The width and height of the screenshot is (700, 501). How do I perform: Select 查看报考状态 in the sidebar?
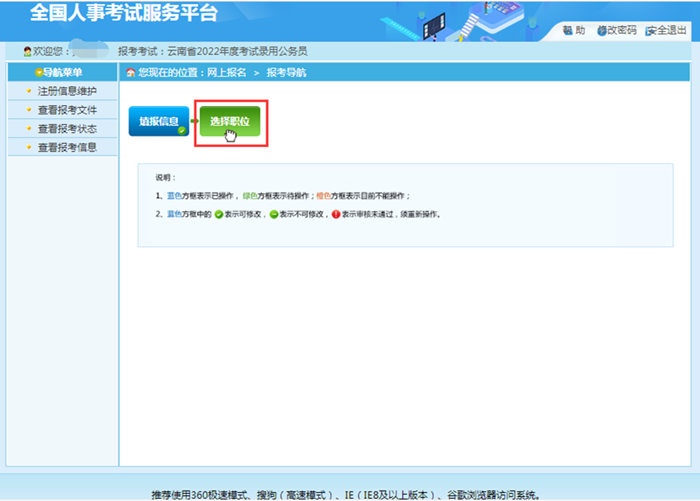click(x=66, y=129)
